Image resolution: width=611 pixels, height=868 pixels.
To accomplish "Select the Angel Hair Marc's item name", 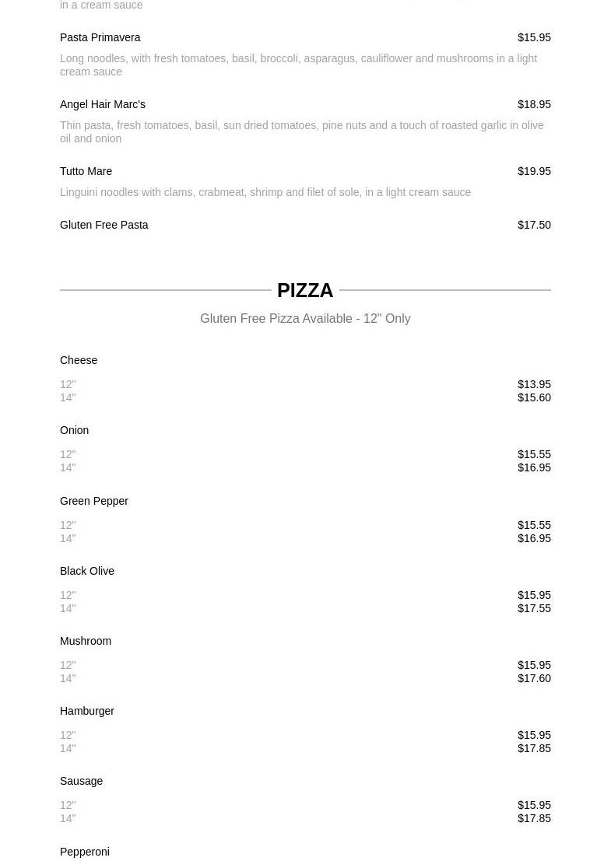I will [x=102, y=104].
